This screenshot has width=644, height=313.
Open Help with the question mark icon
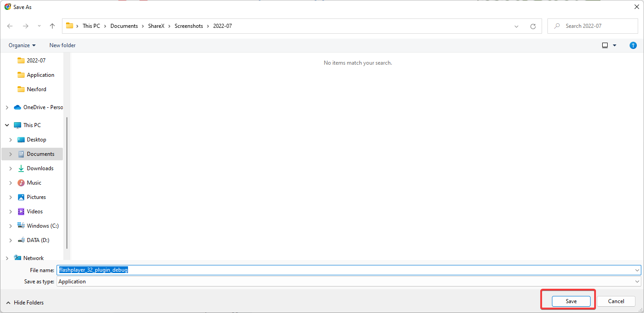click(x=633, y=45)
